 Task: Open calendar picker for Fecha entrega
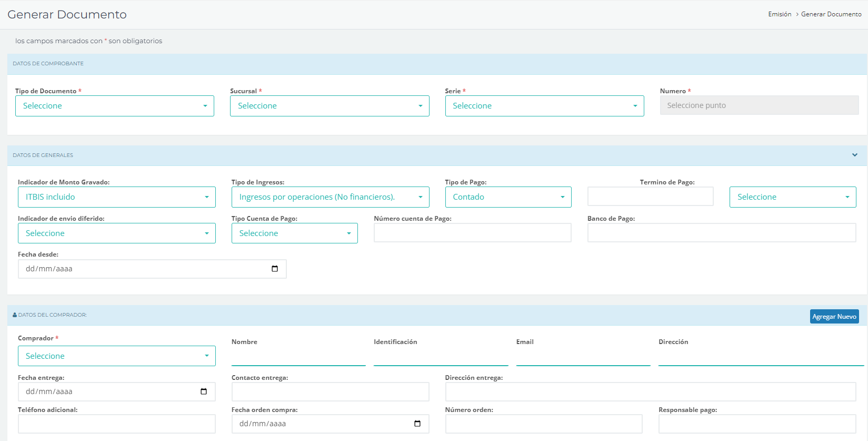click(204, 391)
